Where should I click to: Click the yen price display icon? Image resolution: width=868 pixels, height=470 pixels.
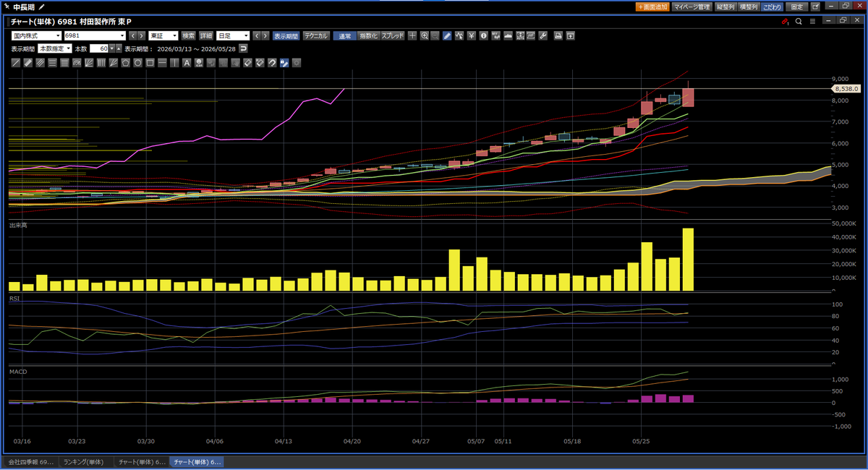point(471,35)
